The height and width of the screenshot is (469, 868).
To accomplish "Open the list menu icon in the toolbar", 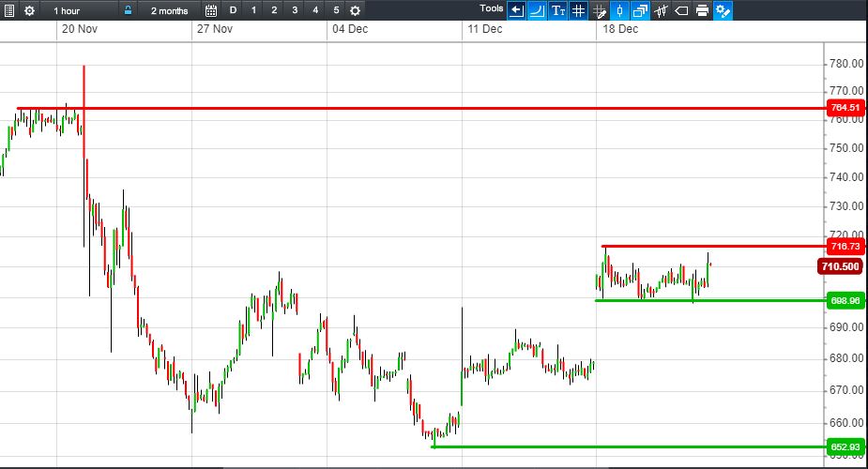I will click(x=9, y=10).
